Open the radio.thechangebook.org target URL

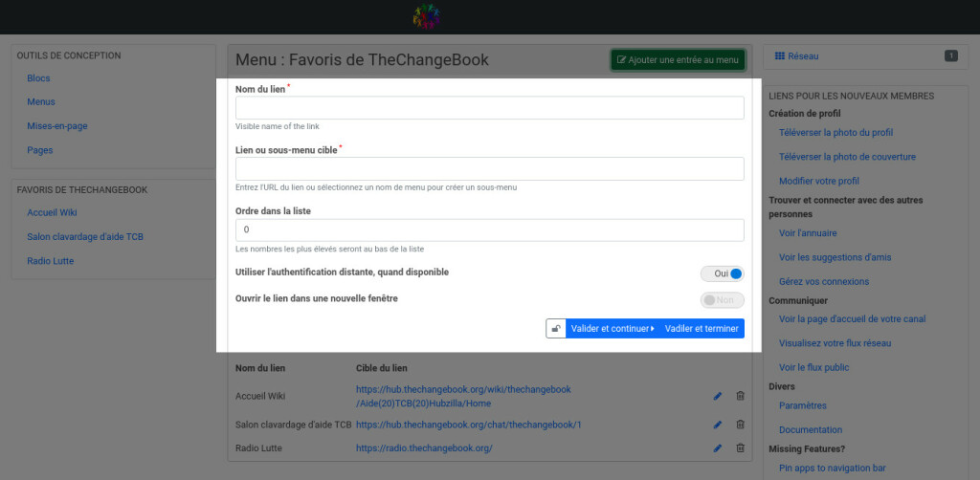click(x=424, y=448)
